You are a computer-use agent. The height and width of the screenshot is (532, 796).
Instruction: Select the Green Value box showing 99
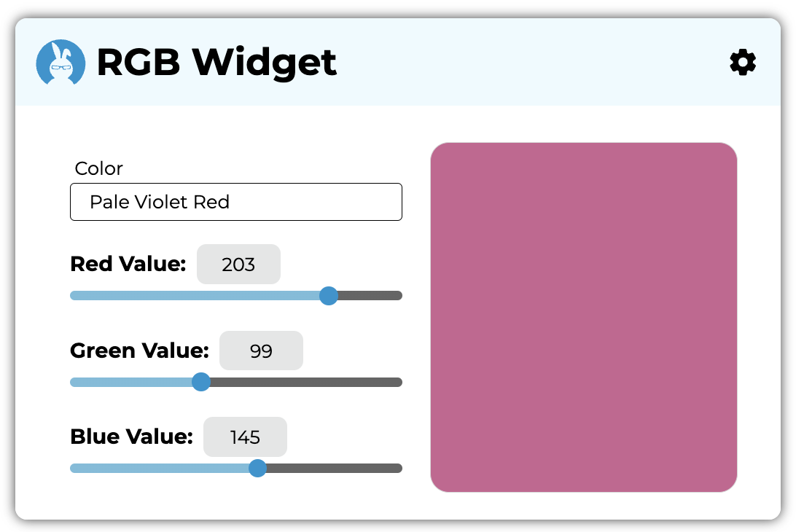pyautogui.click(x=261, y=351)
